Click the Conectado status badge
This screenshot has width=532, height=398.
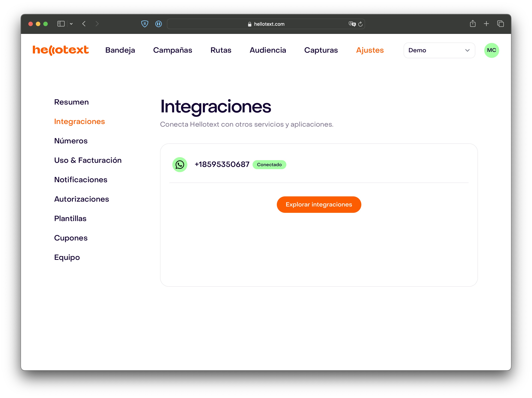[x=269, y=165]
